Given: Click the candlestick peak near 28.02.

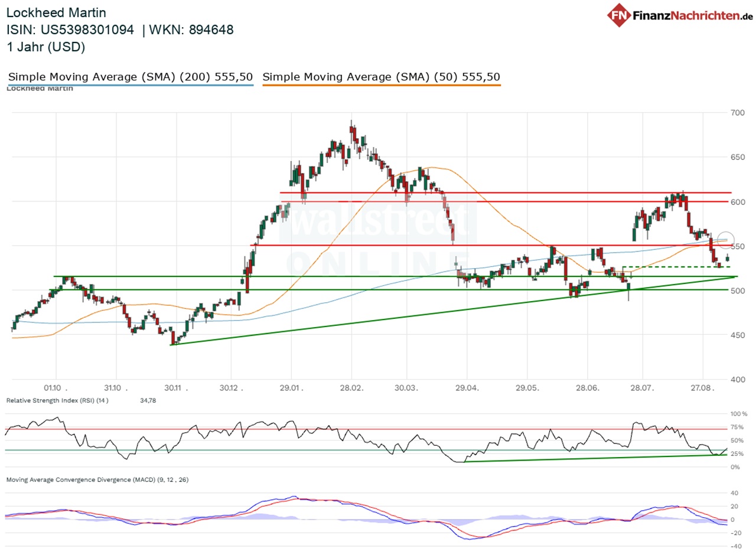Looking at the screenshot, I should [353, 131].
